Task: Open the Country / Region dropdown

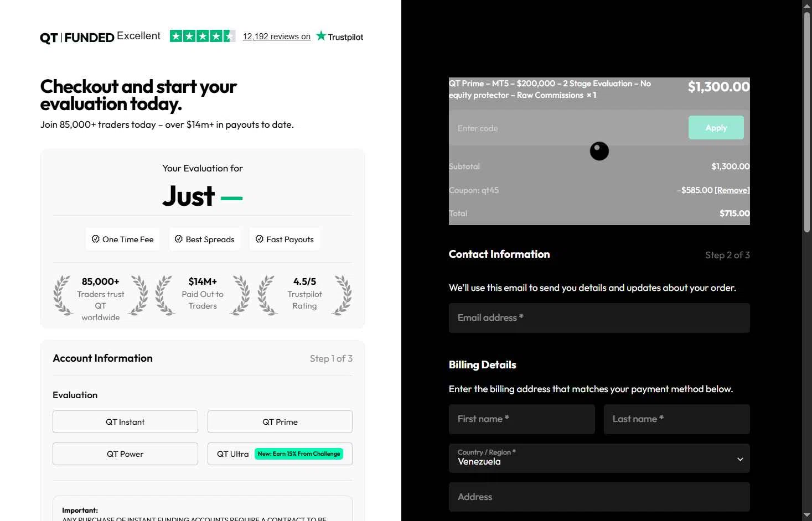Action: coord(599,459)
